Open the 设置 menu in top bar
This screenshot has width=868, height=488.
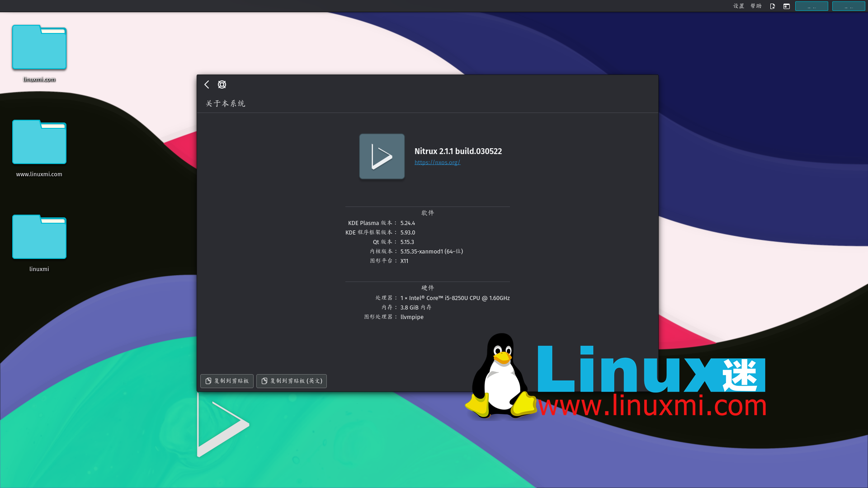739,6
